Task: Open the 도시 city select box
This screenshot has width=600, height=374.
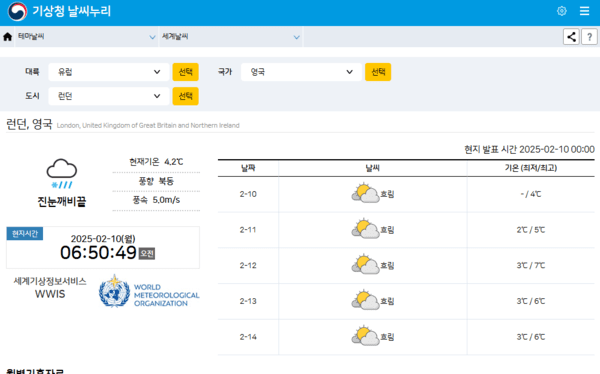Action: pos(109,96)
